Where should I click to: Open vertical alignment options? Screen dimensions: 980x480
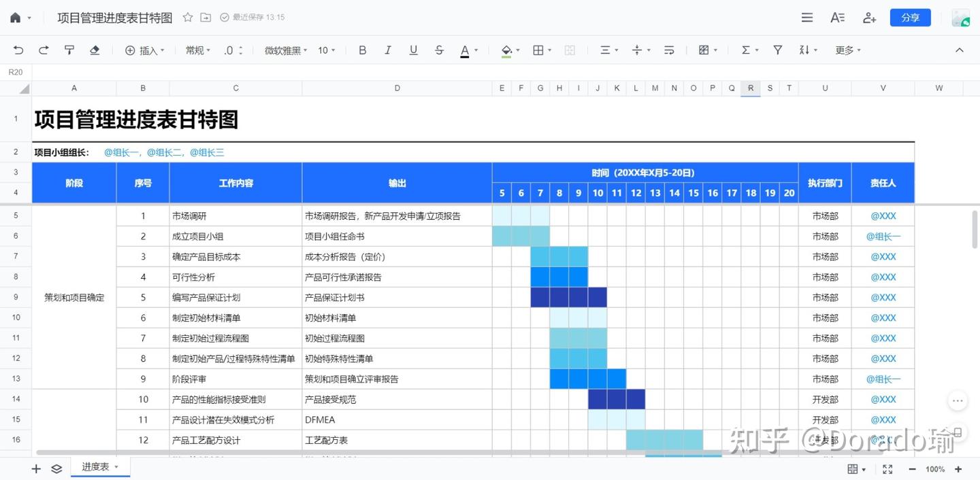pos(637,50)
